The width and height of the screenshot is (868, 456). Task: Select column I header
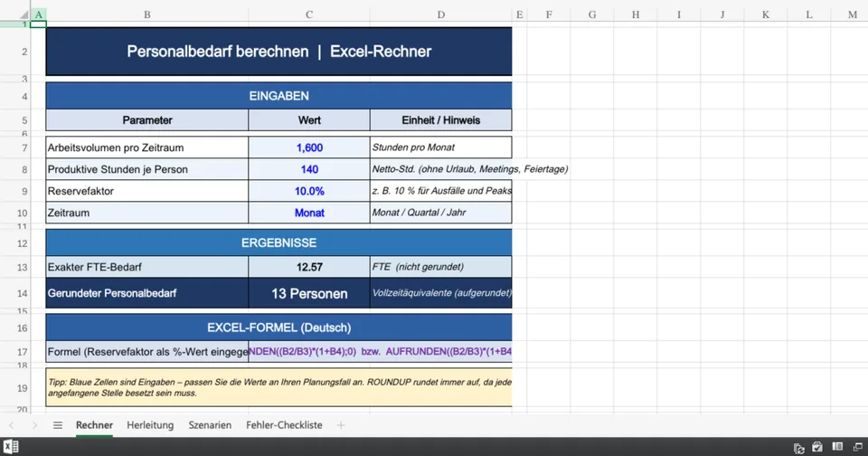point(679,15)
